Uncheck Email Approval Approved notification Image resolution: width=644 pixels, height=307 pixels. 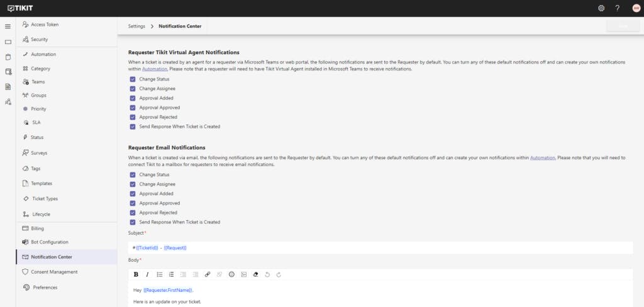pyautogui.click(x=133, y=203)
